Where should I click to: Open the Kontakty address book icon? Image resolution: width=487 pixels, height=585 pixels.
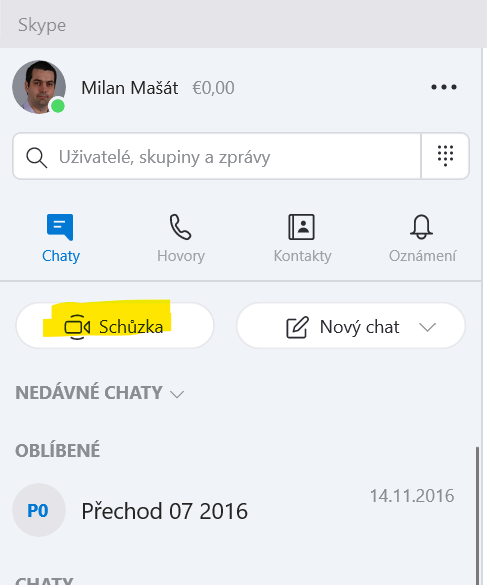click(302, 227)
